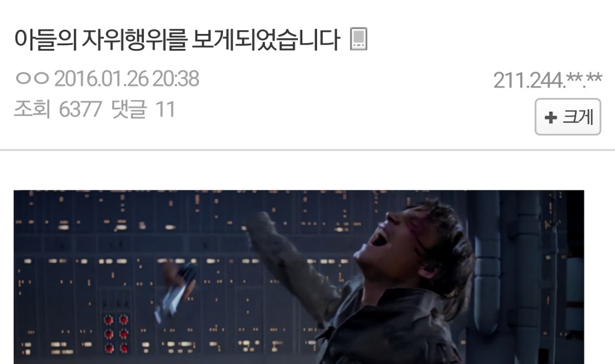Click the 조회 view count label
Image resolution: width=615 pixels, height=364 pixels.
[x=32, y=110]
